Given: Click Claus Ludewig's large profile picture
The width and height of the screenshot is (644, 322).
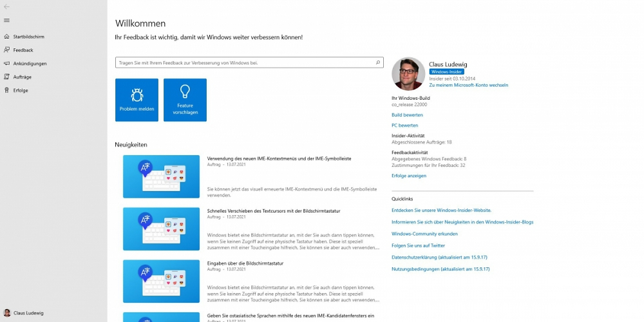Looking at the screenshot, I should [408, 73].
